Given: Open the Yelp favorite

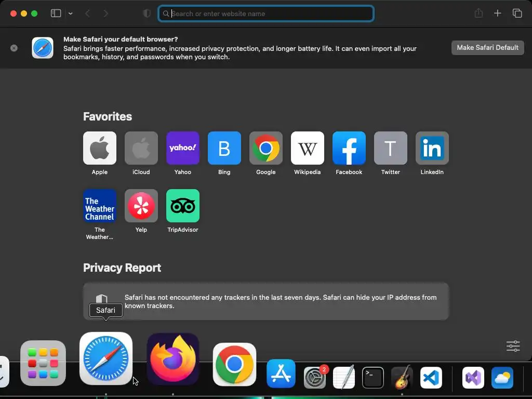Looking at the screenshot, I should 141,206.
